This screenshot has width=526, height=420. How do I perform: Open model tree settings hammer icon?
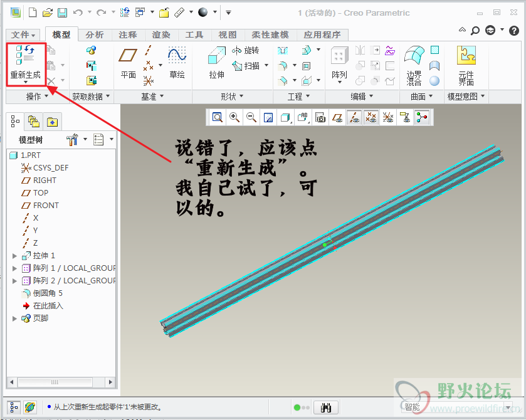72,140
